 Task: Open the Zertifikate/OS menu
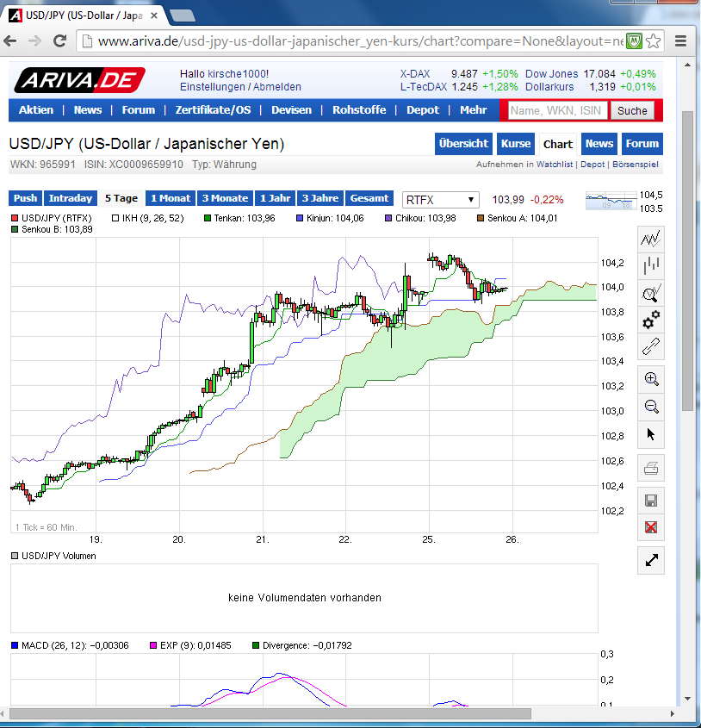pos(213,110)
